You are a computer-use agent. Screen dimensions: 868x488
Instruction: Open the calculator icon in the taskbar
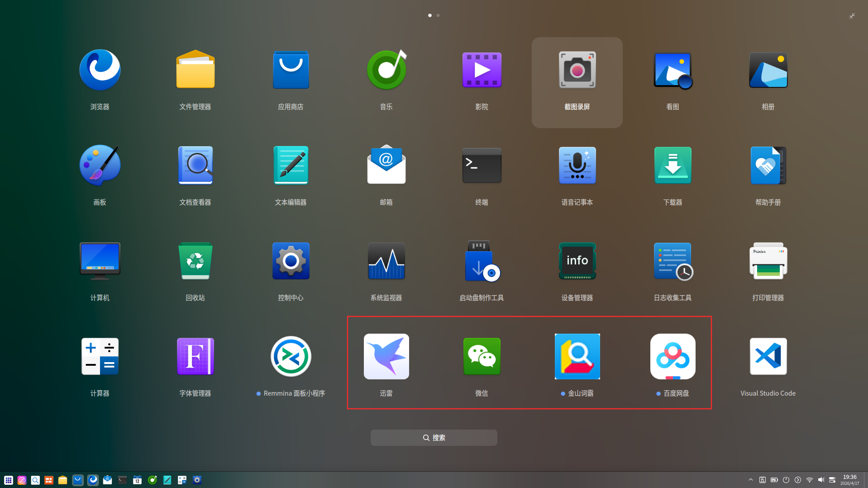pyautogui.click(x=182, y=480)
